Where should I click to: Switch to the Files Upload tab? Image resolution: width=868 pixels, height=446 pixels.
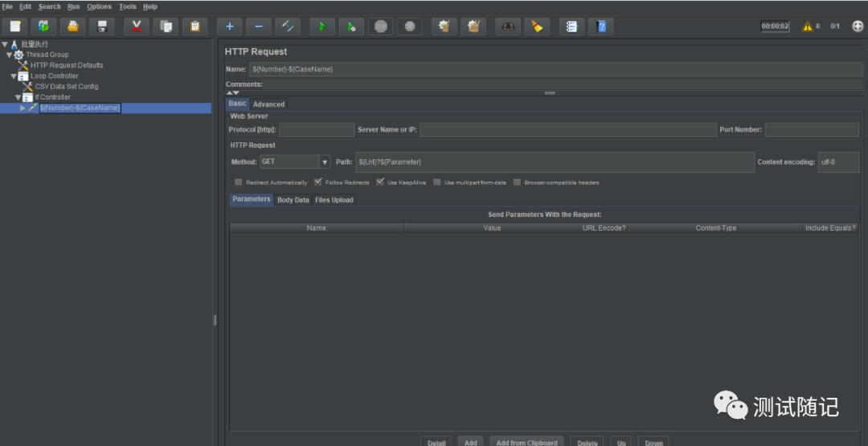[x=334, y=200]
